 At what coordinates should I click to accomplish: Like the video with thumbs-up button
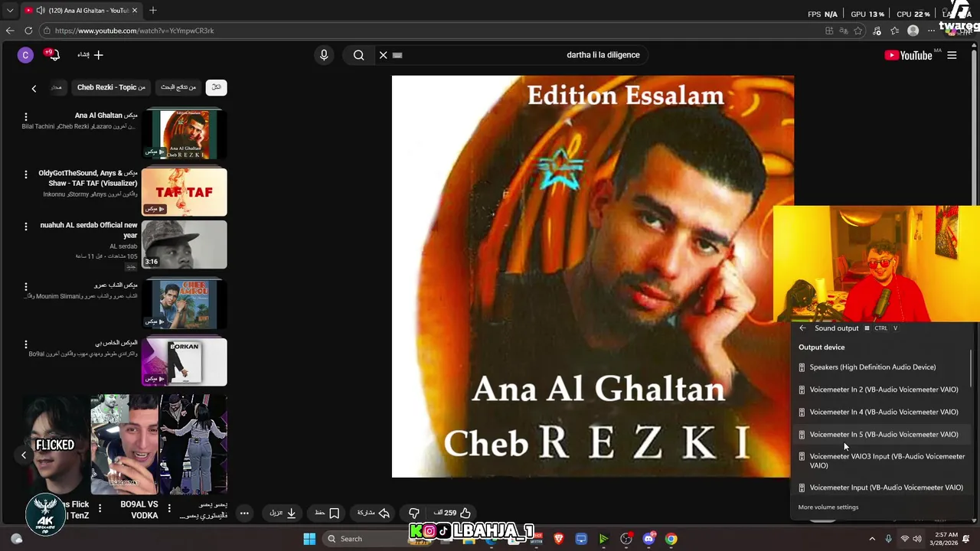point(465,513)
